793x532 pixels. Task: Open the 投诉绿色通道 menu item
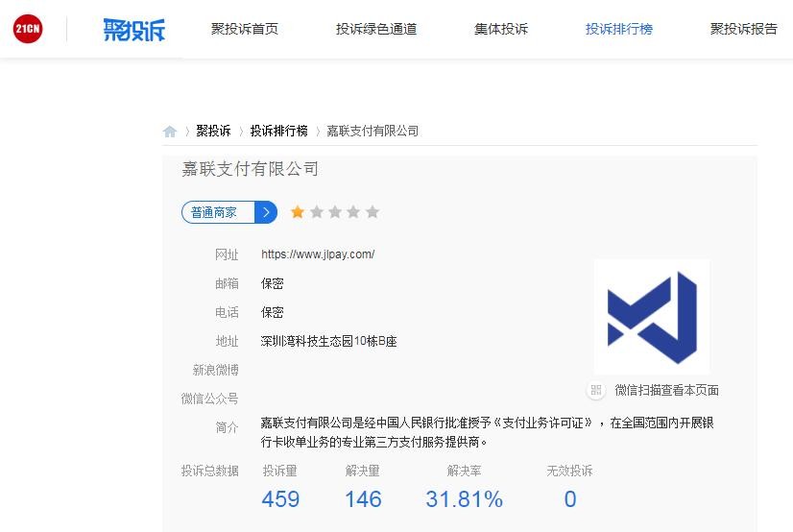point(376,29)
